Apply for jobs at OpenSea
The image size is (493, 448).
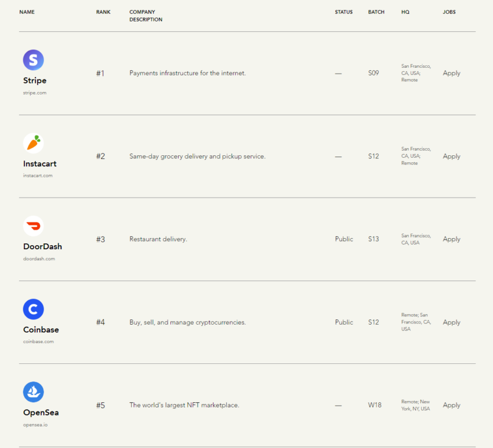451,405
